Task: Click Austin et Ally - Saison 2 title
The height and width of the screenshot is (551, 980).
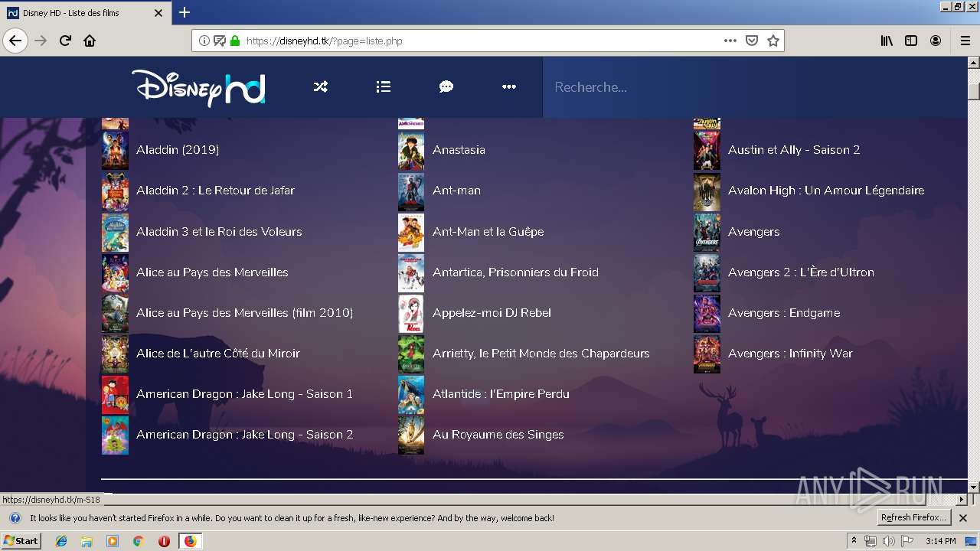Action: (x=794, y=150)
